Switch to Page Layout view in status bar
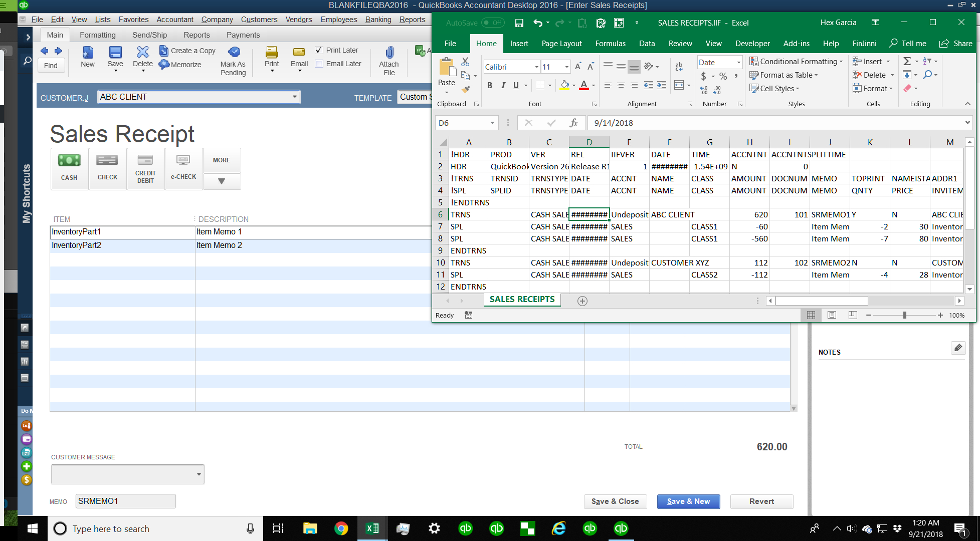 [x=832, y=315]
